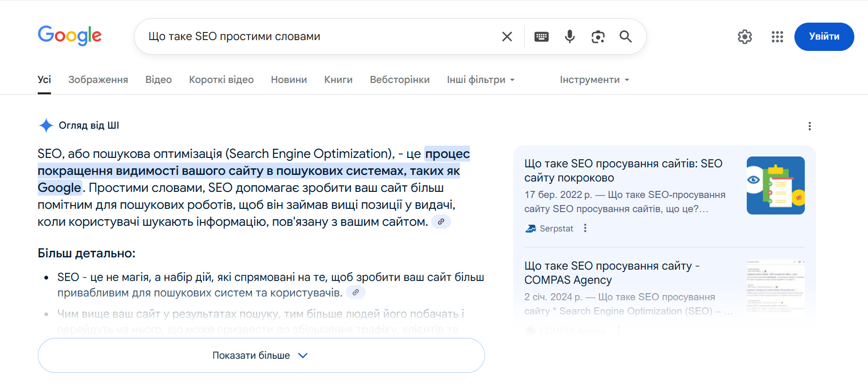This screenshot has height=387, width=868.
Task: Click the Serpstat source favicon
Action: point(530,229)
